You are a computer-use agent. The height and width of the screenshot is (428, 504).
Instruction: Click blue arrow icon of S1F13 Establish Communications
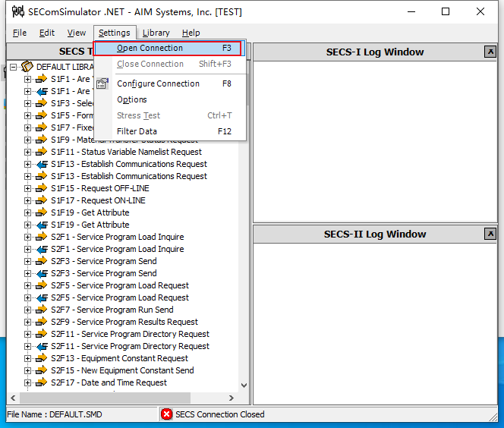pyautogui.click(x=42, y=164)
